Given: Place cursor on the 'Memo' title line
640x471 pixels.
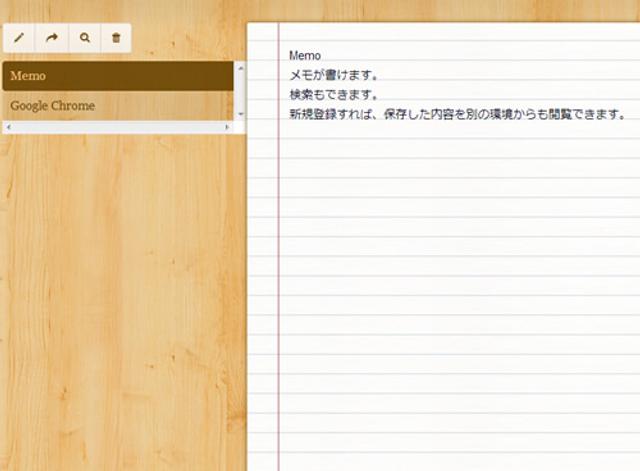Looking at the screenshot, I should pyautogui.click(x=305, y=55).
